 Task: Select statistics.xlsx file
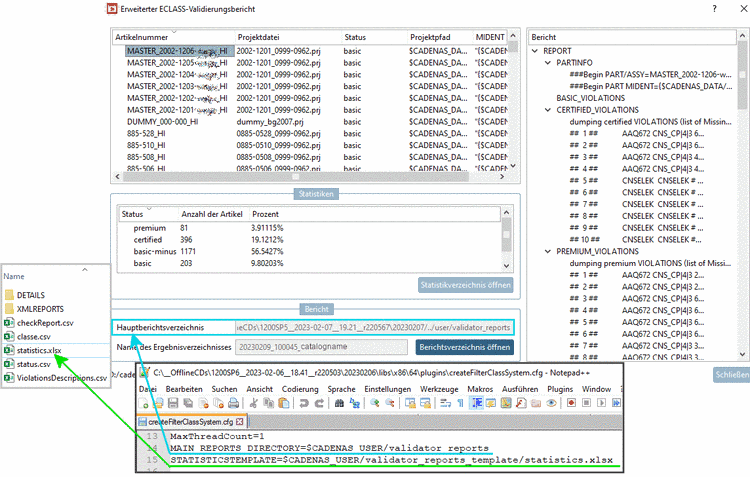tap(39, 351)
